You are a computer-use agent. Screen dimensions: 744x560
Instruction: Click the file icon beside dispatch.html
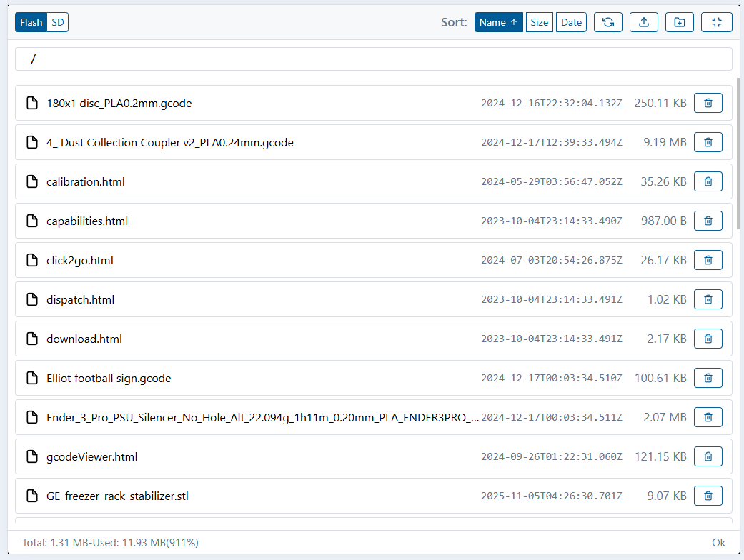point(32,300)
